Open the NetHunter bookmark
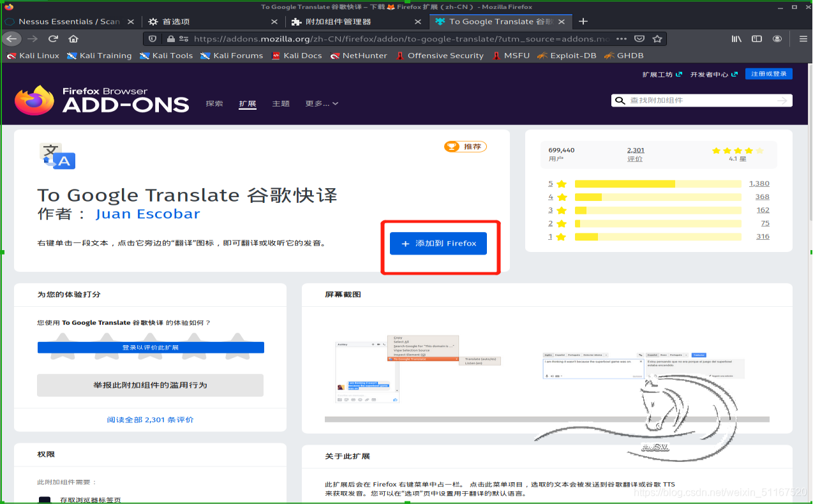This screenshot has width=813, height=504. (x=359, y=56)
